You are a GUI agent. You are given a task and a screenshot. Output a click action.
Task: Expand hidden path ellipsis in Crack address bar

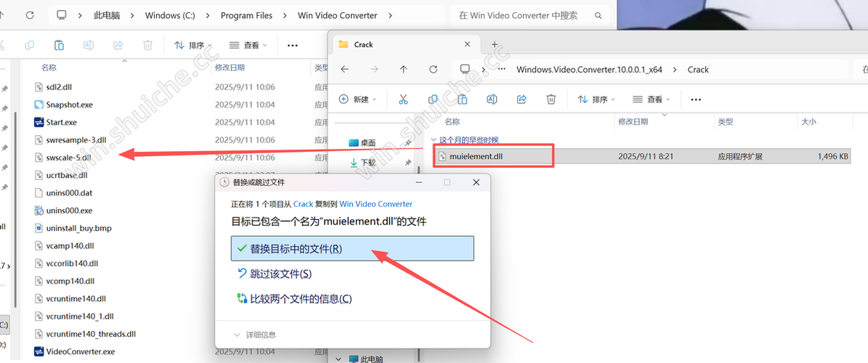(x=501, y=70)
